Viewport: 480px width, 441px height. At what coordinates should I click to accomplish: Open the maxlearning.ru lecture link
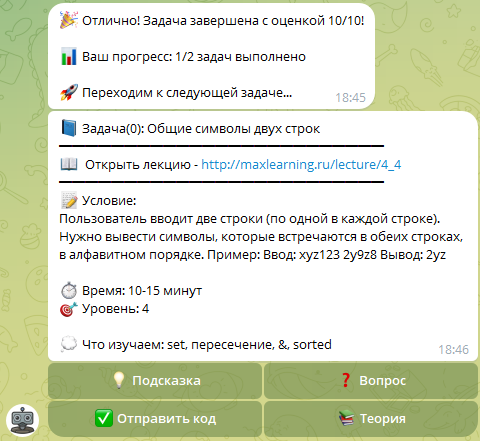coord(301,165)
